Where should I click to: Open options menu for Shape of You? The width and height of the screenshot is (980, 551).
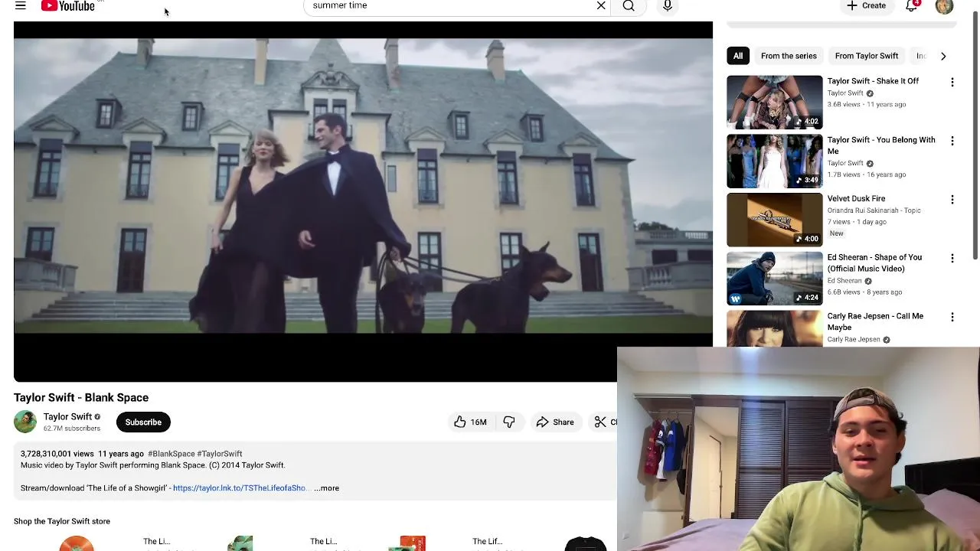[952, 259]
